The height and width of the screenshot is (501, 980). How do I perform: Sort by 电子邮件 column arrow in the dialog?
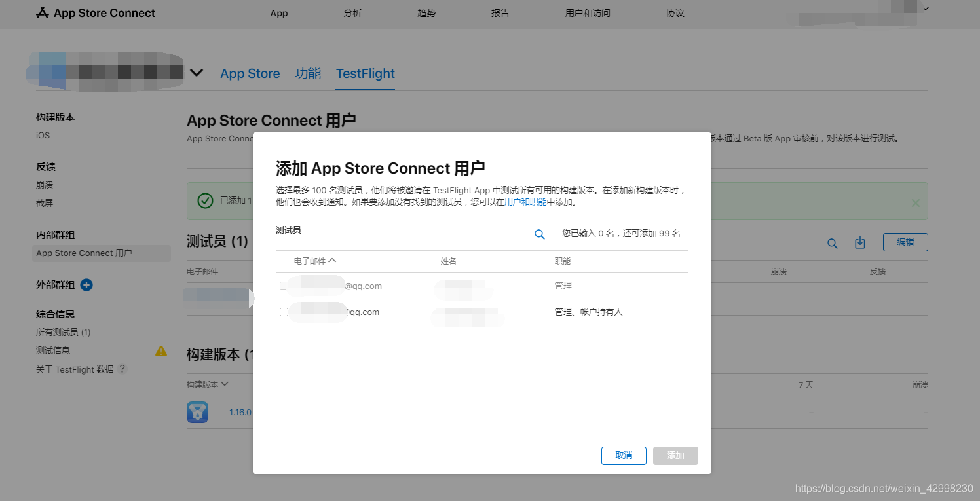(x=332, y=260)
